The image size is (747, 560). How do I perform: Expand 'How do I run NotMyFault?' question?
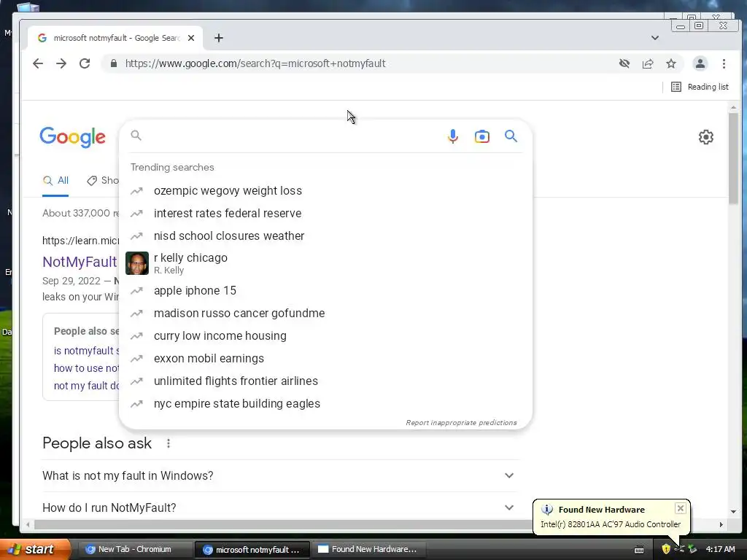(x=278, y=507)
